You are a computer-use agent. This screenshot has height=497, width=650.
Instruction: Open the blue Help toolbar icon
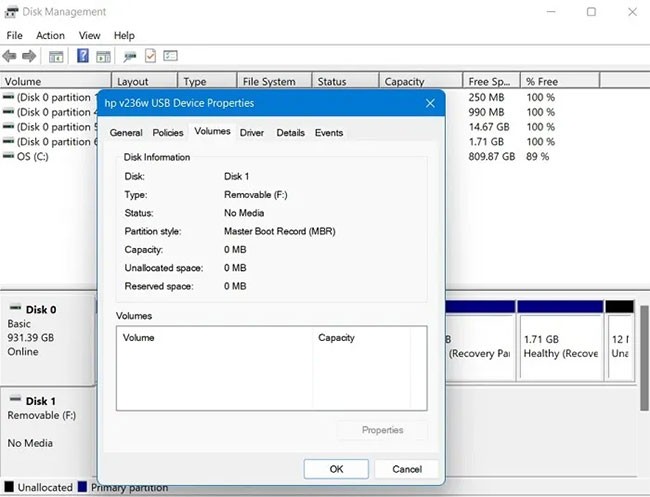(83, 56)
